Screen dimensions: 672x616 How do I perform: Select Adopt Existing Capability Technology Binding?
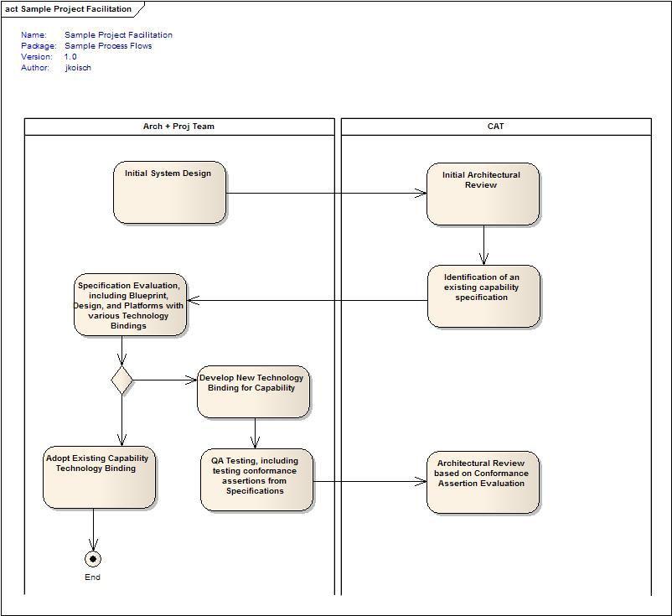(99, 477)
